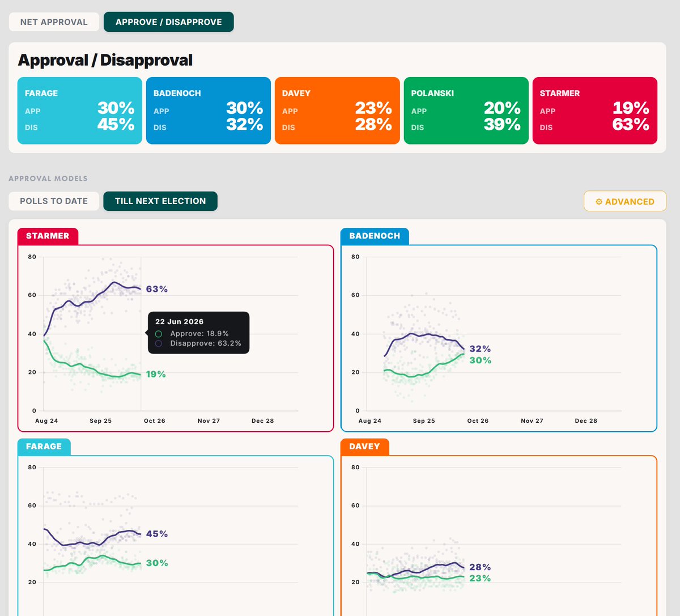Click Farage's 45% disapprove line label
The height and width of the screenshot is (616, 680).
(157, 534)
